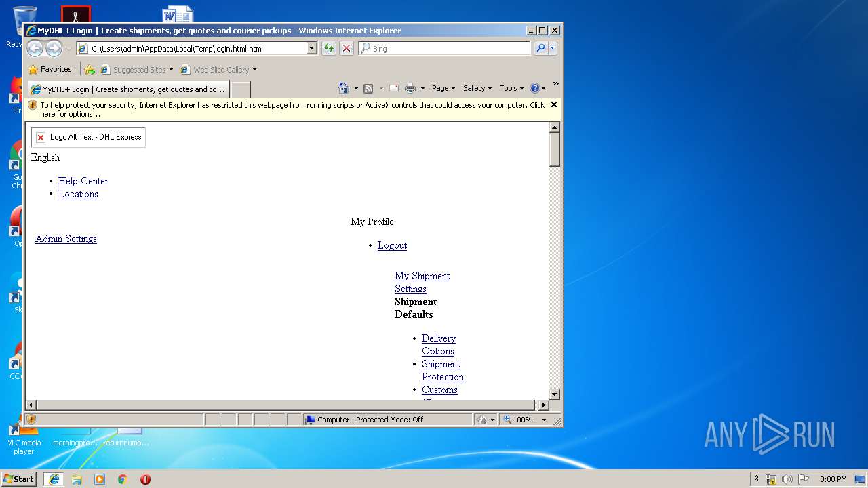Open Opera from the taskbar
The height and width of the screenshot is (488, 868).
click(x=145, y=479)
